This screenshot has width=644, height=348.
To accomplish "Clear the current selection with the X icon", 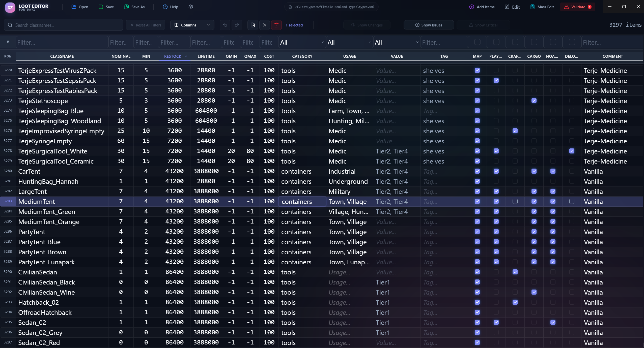I will (x=264, y=25).
